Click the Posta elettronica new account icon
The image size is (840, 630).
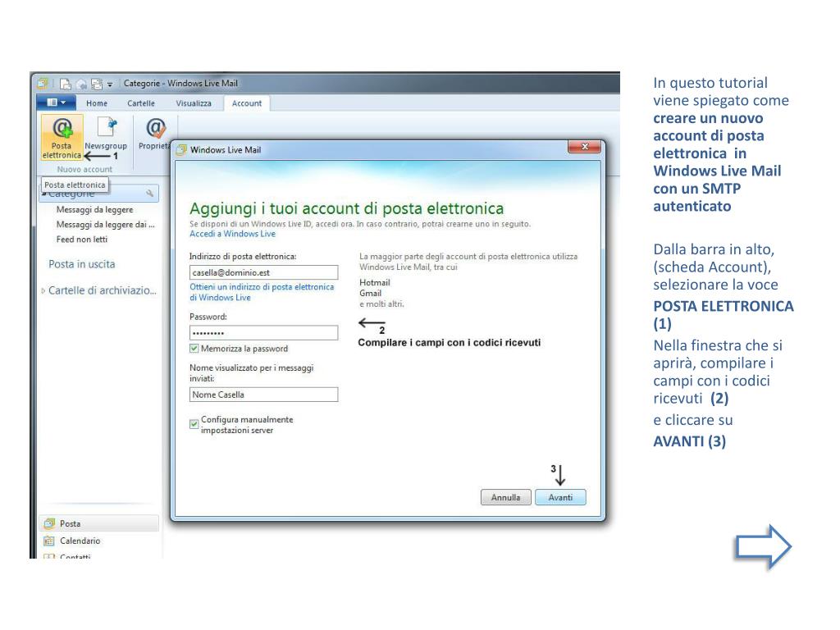point(62,137)
